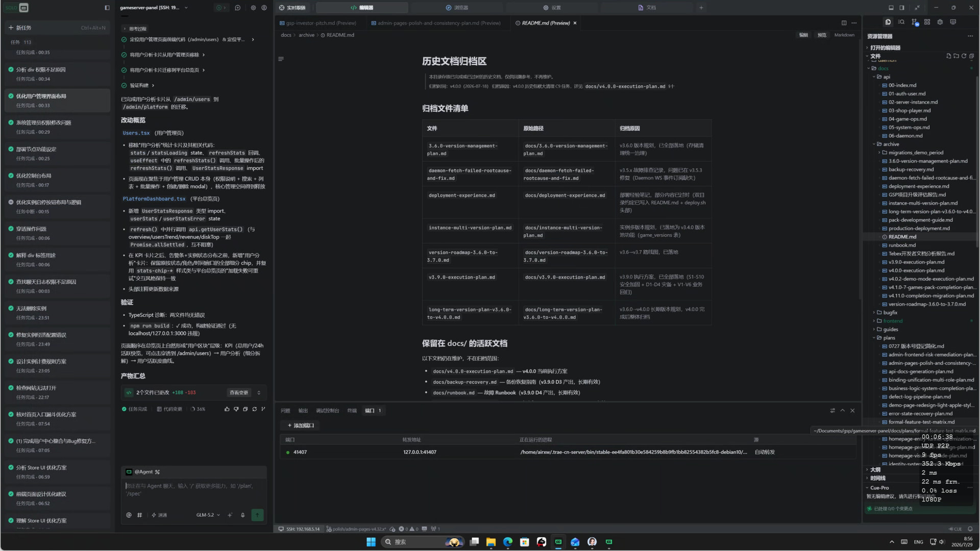Split the editor with split icon
Screen dimensions: 980x551
coord(844,23)
